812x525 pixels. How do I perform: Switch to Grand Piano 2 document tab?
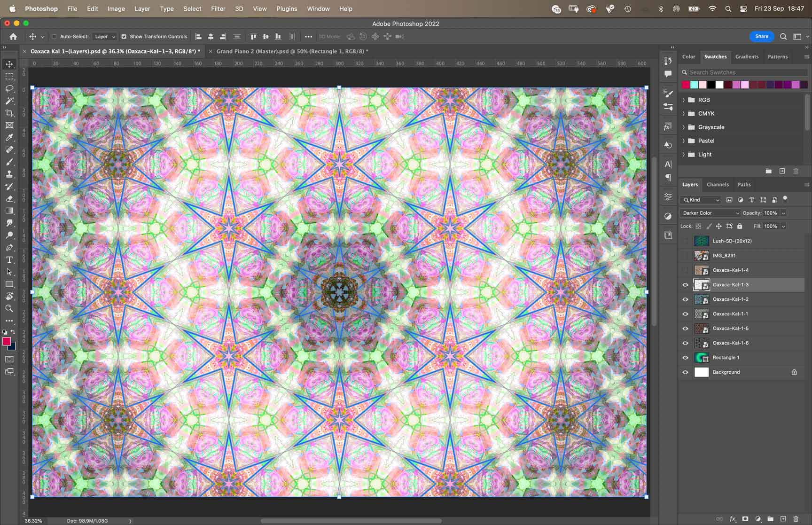(x=292, y=51)
